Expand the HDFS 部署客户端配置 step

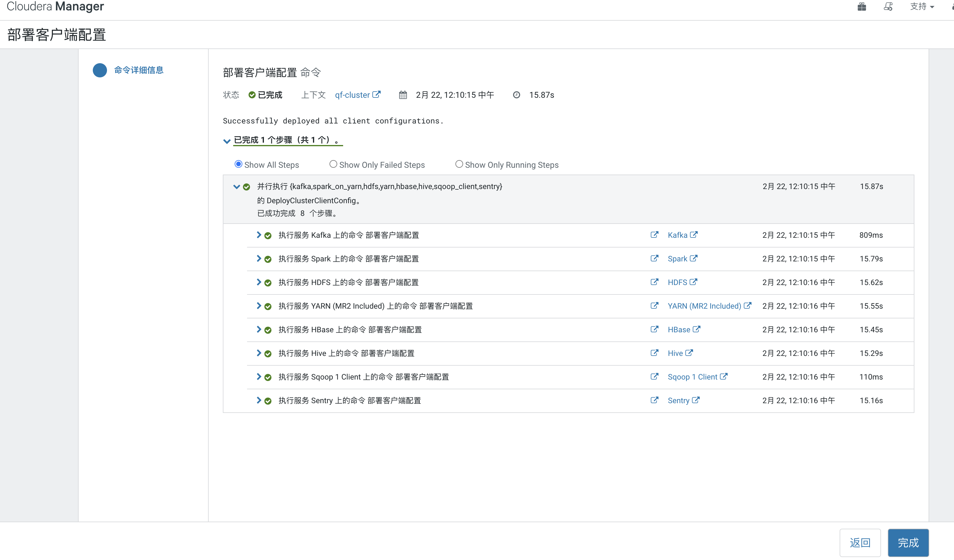259,282
